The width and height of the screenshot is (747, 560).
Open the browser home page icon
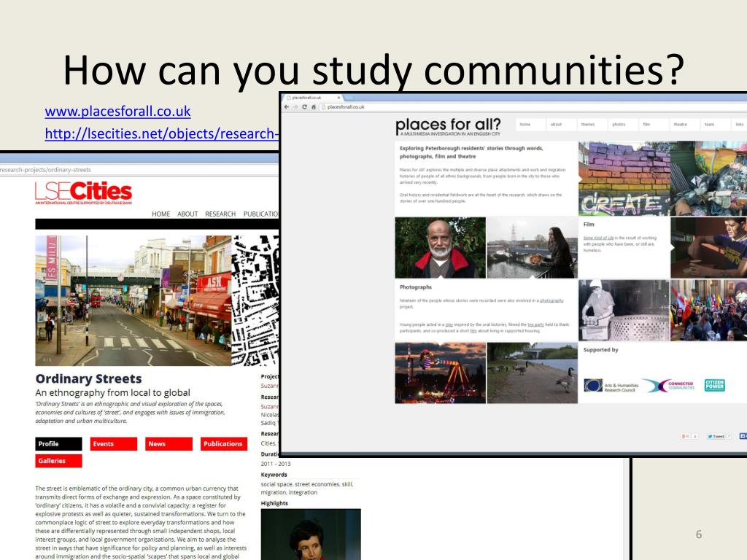click(314, 106)
